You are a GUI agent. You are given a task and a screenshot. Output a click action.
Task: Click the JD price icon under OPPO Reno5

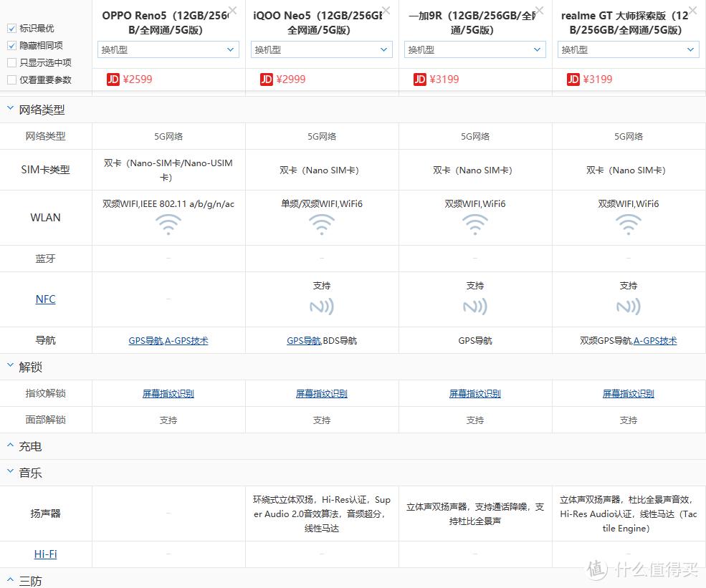pyautogui.click(x=113, y=79)
